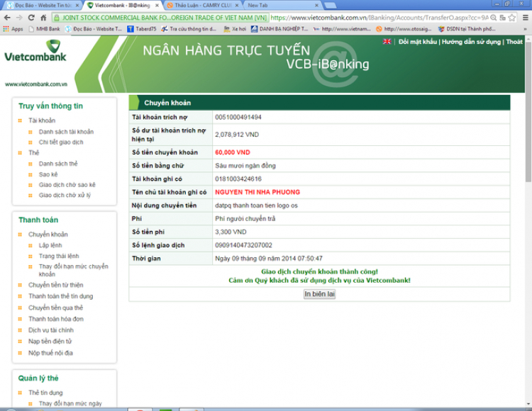Click the green SSL lock icon

[57, 18]
